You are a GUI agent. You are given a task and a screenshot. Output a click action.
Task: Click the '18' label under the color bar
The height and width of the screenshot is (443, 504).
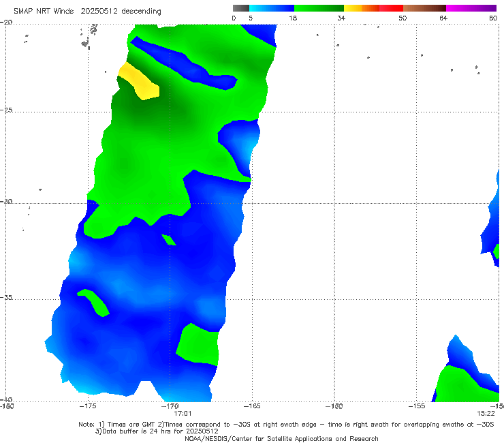coord(293,18)
